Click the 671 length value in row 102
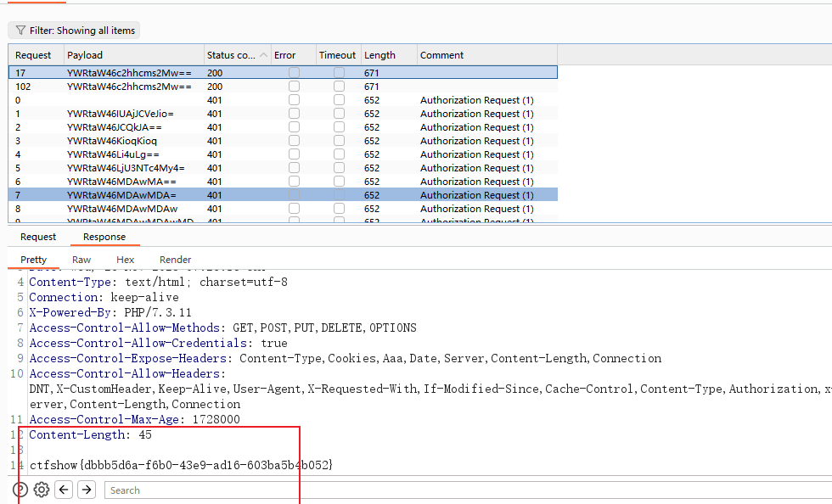 [372, 86]
